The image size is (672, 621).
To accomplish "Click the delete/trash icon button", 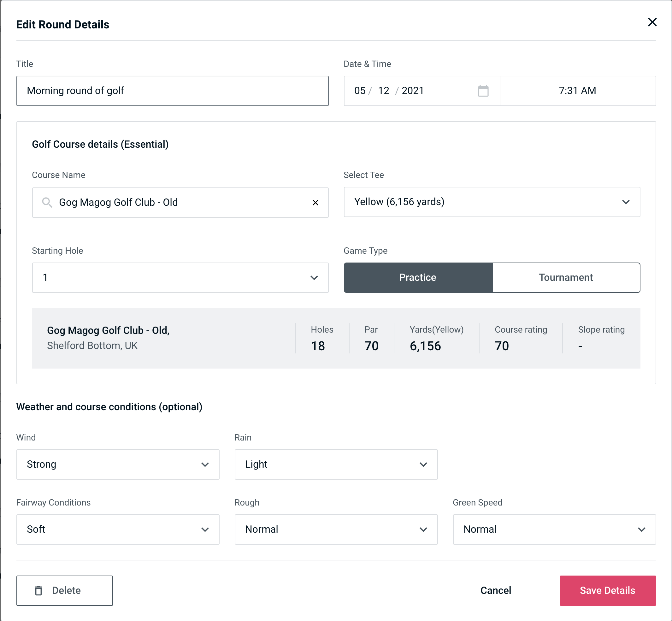I will point(40,591).
